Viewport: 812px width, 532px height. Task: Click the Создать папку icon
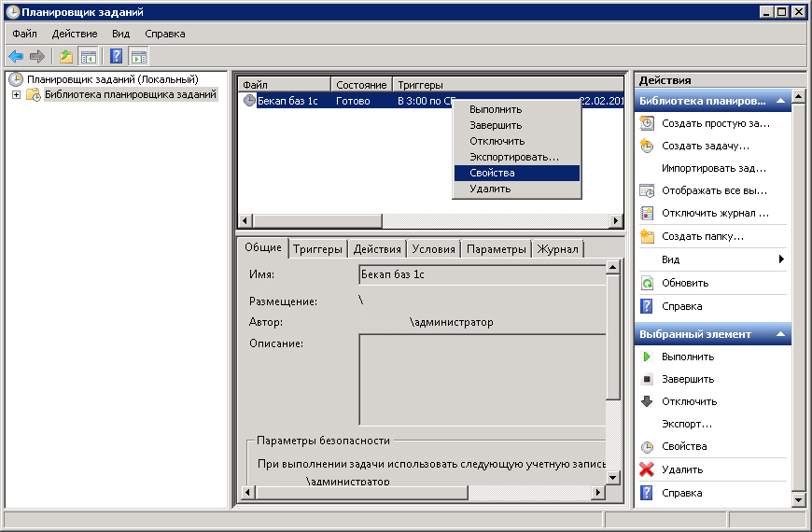[x=647, y=236]
